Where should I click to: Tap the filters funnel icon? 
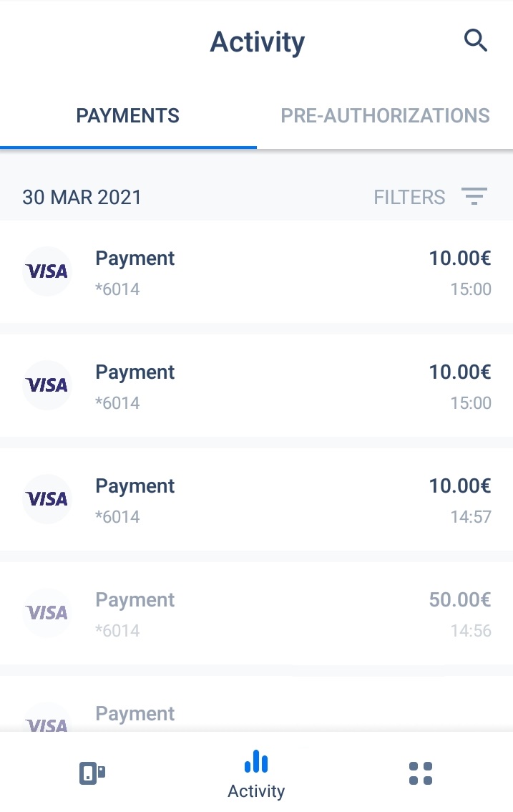tap(474, 196)
